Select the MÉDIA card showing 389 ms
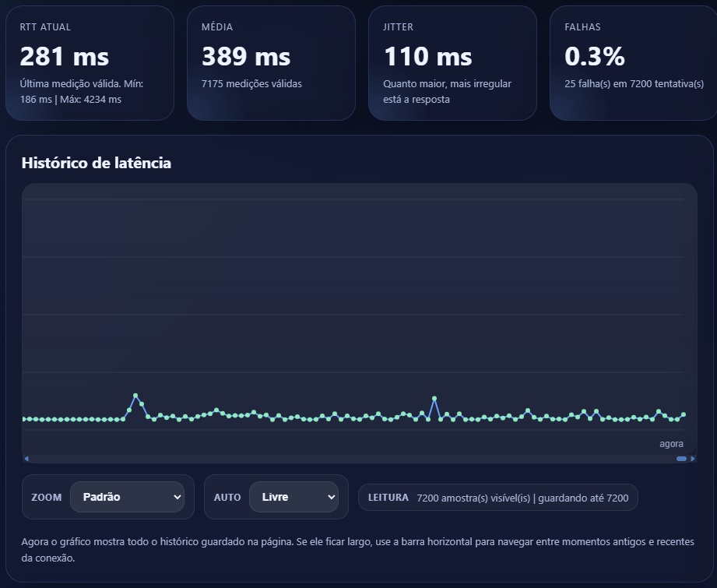This screenshot has height=588, width=717. coord(271,62)
